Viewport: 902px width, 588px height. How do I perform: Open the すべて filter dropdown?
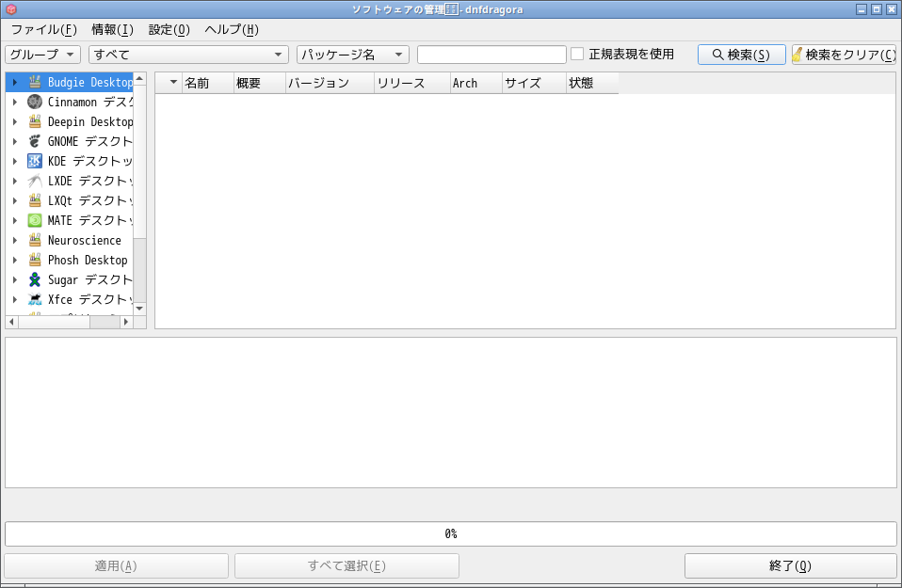click(188, 55)
